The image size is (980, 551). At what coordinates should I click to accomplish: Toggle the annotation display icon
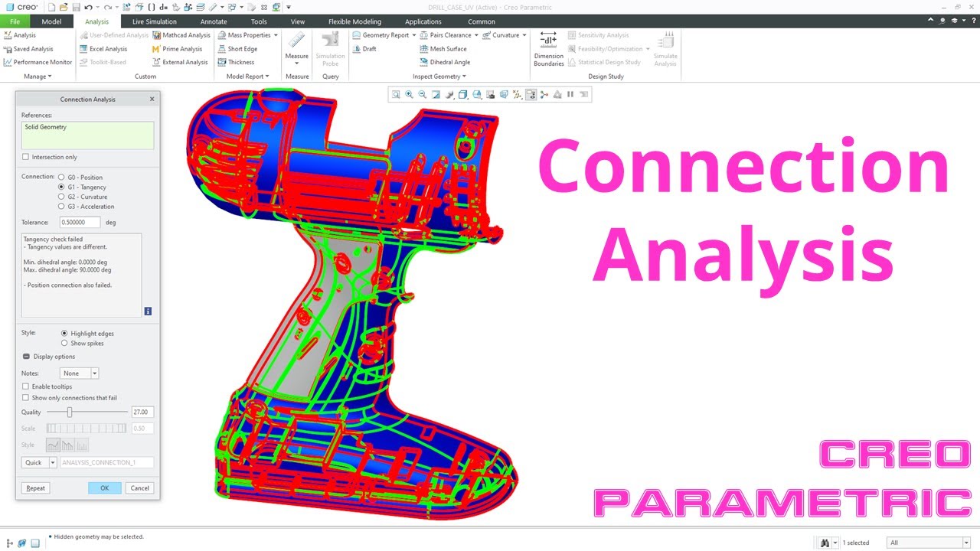tap(531, 95)
